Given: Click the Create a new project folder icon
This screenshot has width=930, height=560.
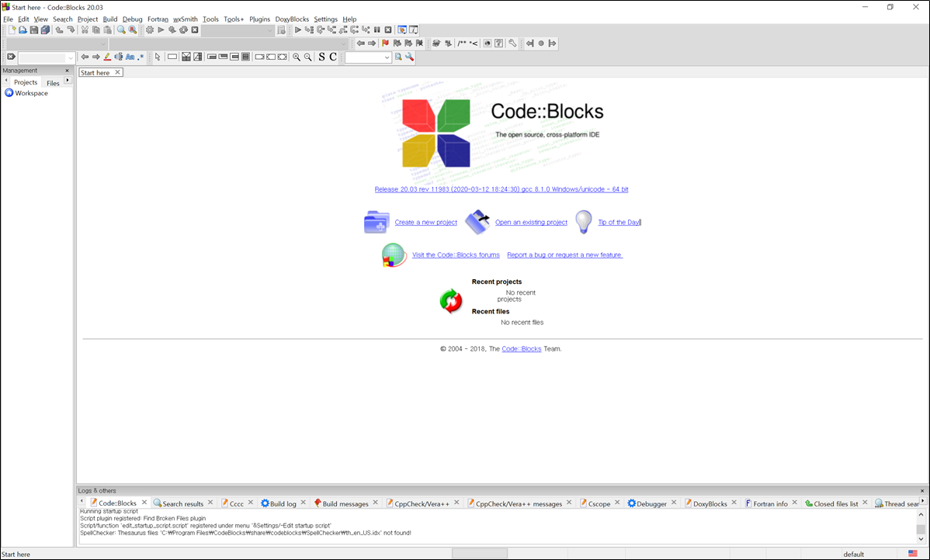Looking at the screenshot, I should (377, 223).
